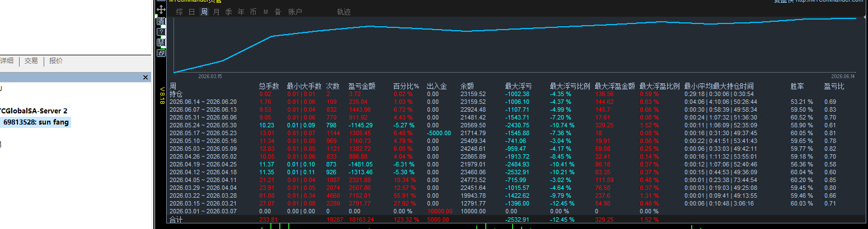Select week row 2026.04.19 ~ 2026.04.25

(203, 164)
